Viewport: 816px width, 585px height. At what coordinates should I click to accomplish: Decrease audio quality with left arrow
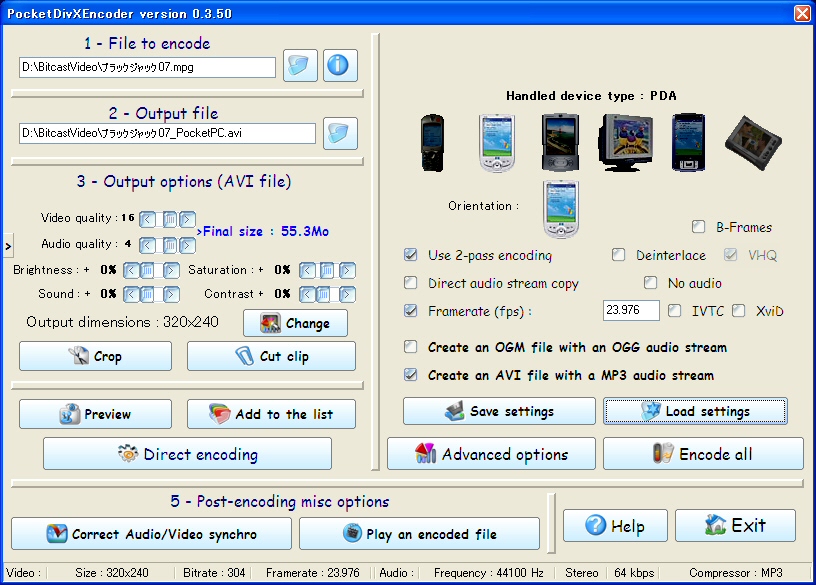coord(147,245)
